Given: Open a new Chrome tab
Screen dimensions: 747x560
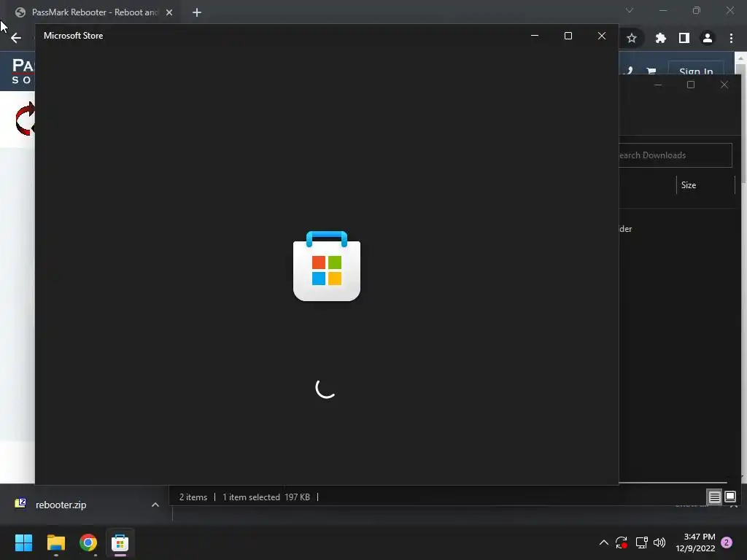Looking at the screenshot, I should pyautogui.click(x=197, y=12).
